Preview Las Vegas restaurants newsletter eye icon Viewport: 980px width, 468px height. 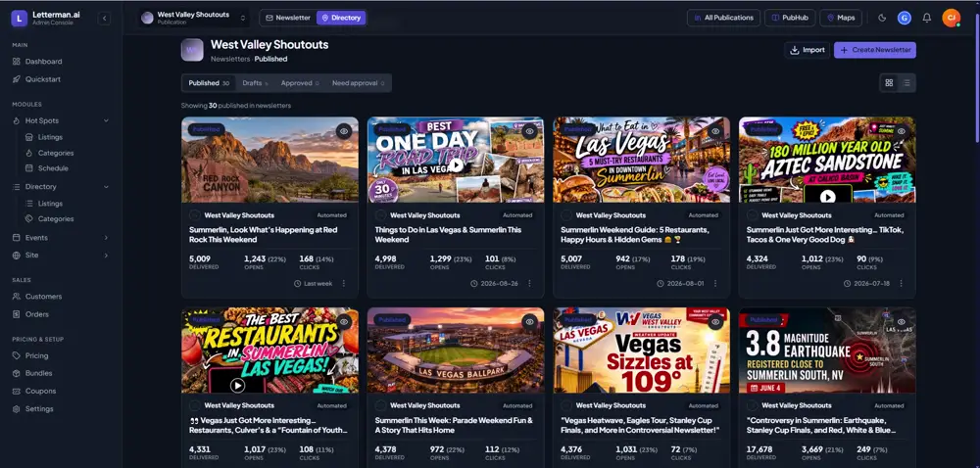click(x=715, y=131)
